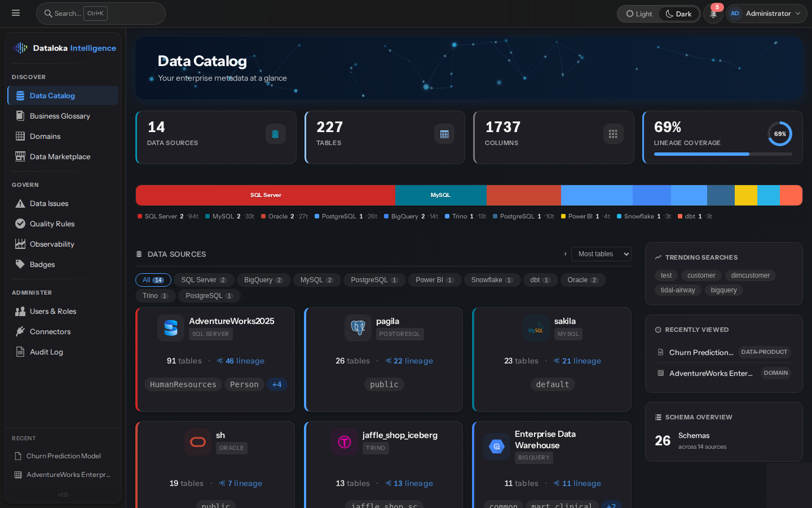
Task: Click the notification bell icon
Action: 713,14
